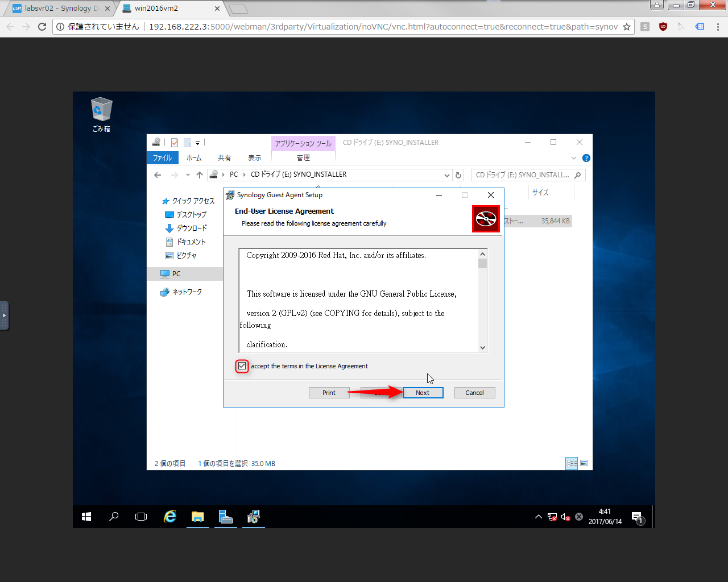Viewport: 728px width, 582px height.
Task: Expand noVNC side control handle
Action: point(4,315)
